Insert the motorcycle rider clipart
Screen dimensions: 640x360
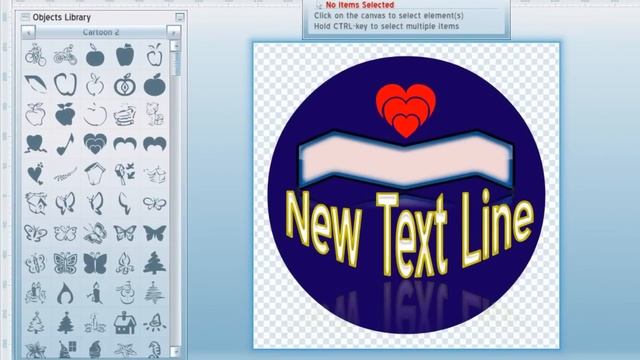(x=65, y=55)
